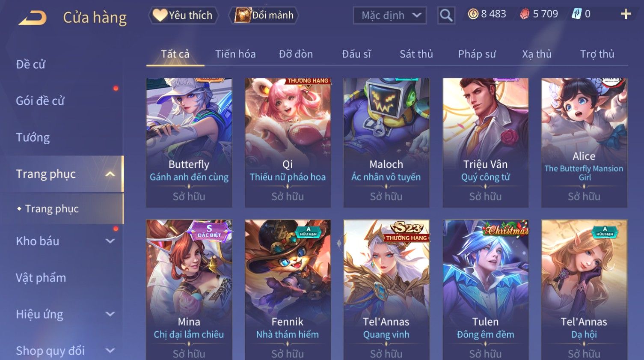Tap the plus icon to add currency
Viewport: 644px width, 360px height.
point(626,14)
